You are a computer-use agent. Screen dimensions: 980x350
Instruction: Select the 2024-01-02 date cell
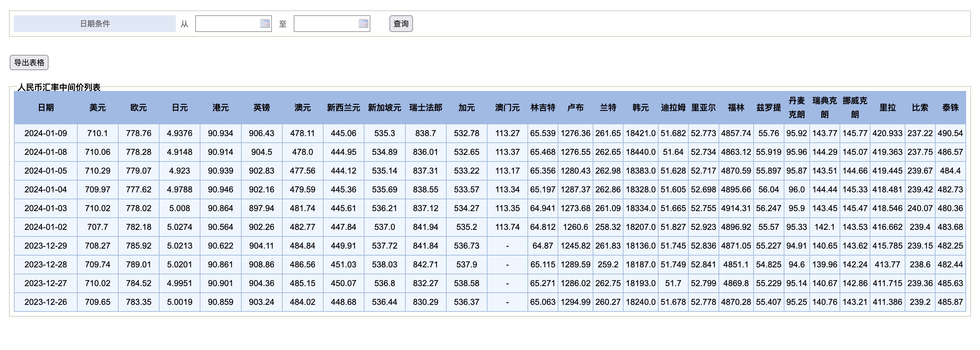coord(46,227)
